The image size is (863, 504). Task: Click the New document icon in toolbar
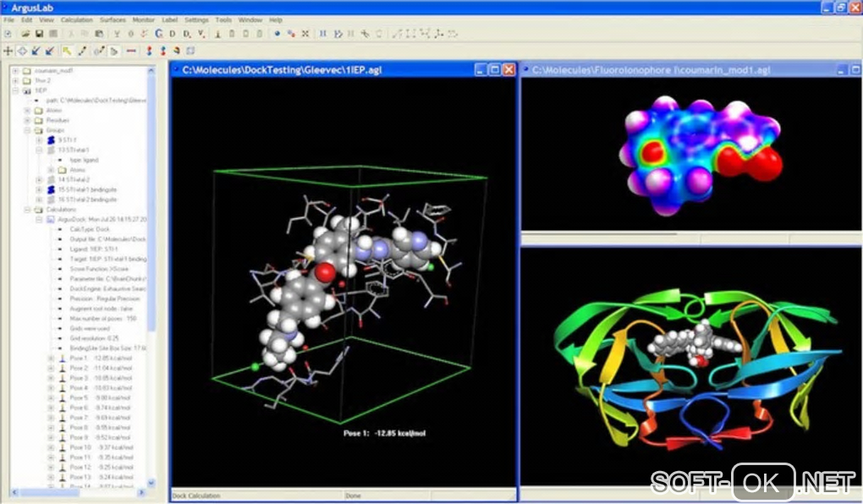tap(8, 34)
